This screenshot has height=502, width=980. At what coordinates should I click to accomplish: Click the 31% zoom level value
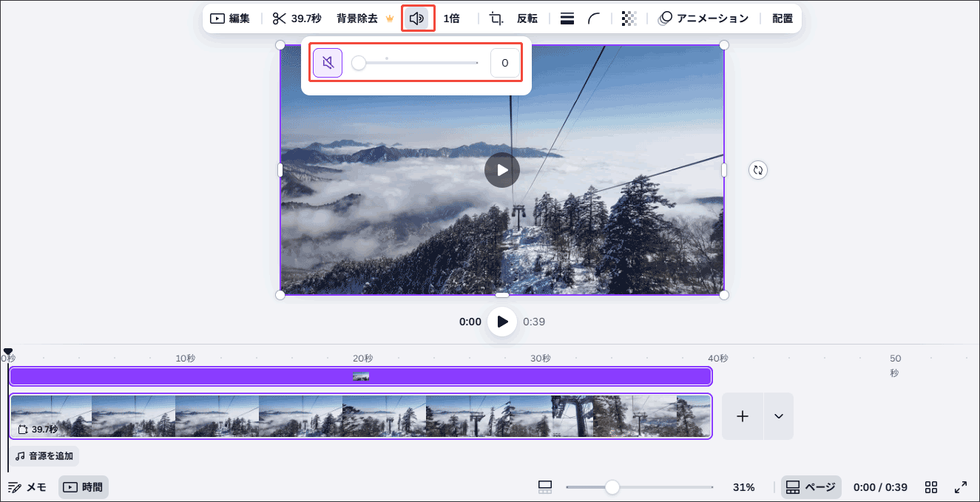[x=743, y=487]
